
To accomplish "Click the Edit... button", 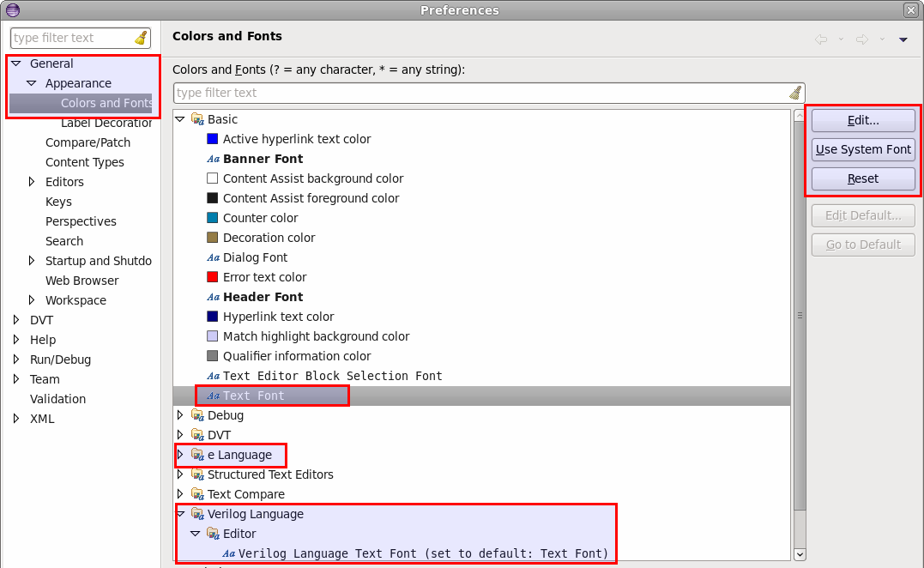I will tap(862, 119).
